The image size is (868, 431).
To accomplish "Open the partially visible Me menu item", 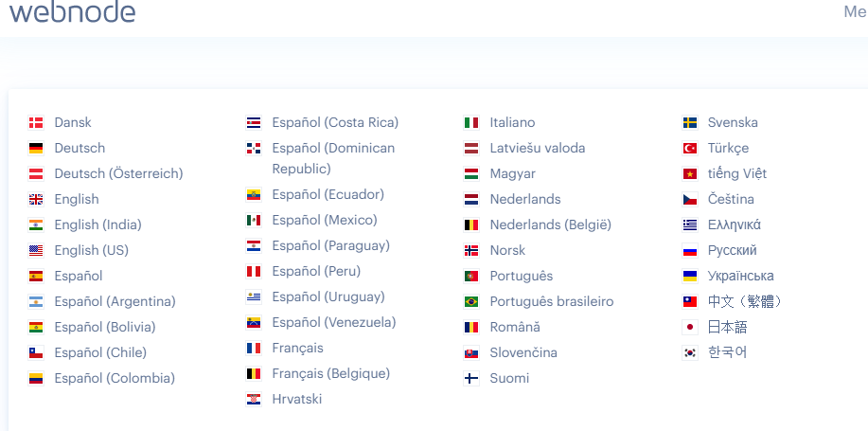I will 855,11.
